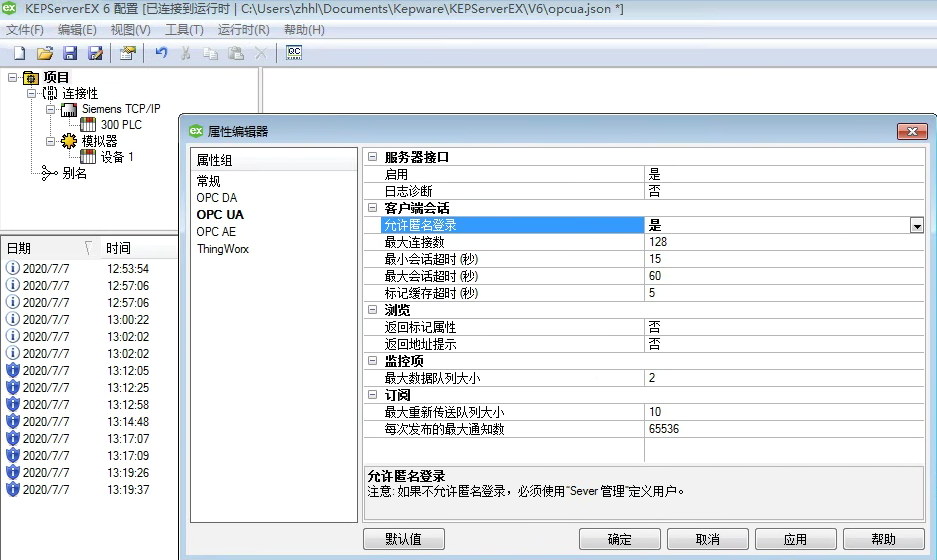Launch the Quick Client (QC) icon

(x=294, y=53)
